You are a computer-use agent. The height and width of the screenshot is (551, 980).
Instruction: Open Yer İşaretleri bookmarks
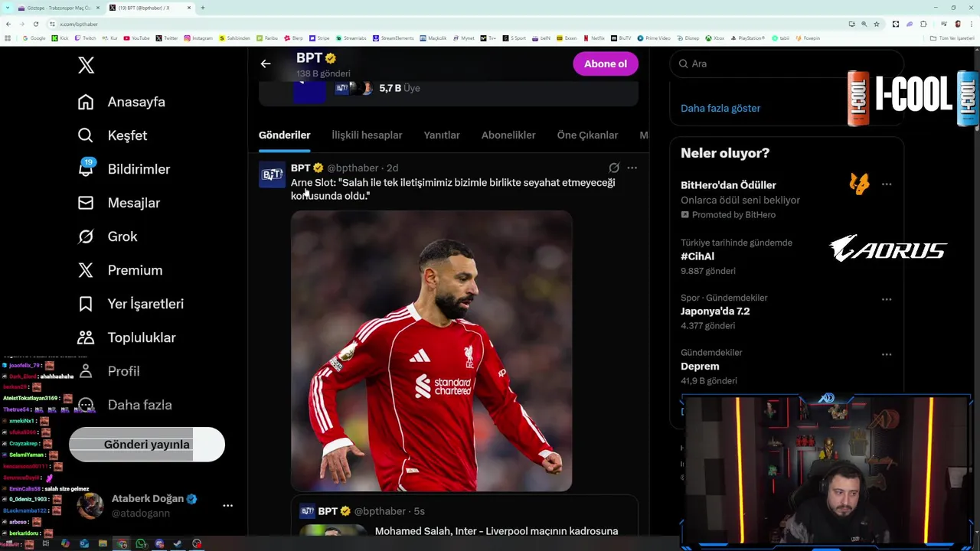coord(131,304)
